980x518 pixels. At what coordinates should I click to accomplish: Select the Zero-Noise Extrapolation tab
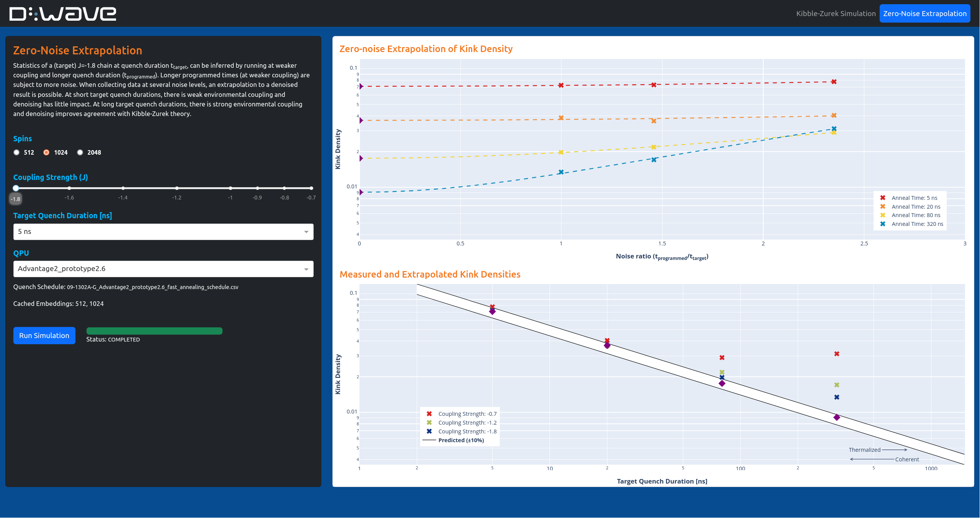(x=925, y=13)
